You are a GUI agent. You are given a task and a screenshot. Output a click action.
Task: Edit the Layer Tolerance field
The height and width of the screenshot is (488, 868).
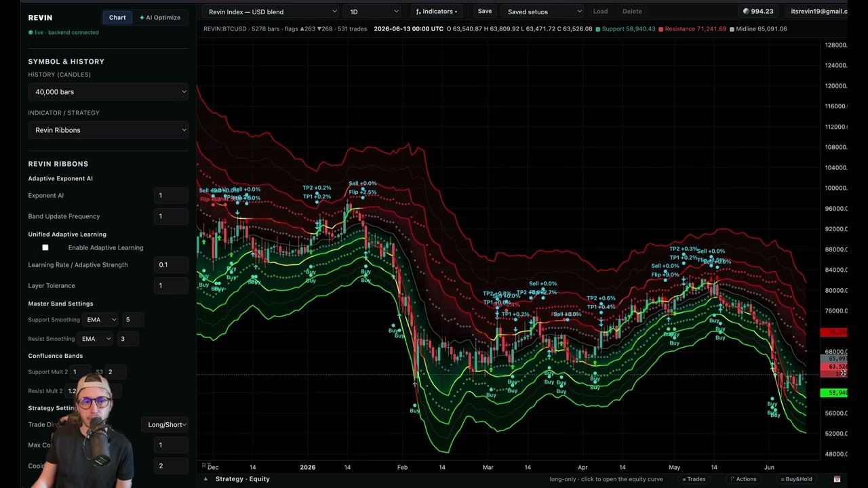pyautogui.click(x=171, y=285)
